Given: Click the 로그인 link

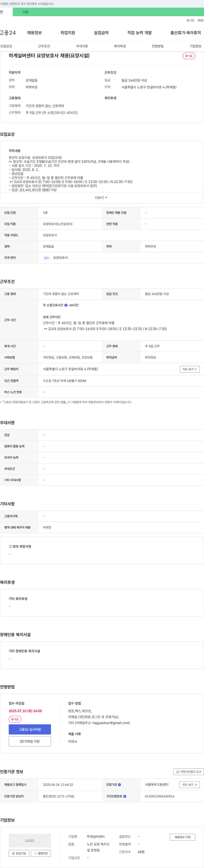Looking at the screenshot, I should (x=190, y=21).
